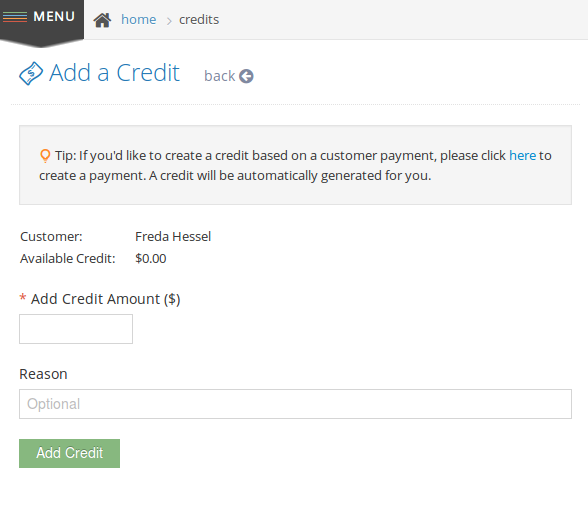Open the hamburger MENU icon
The image size is (588, 508).
click(x=15, y=17)
